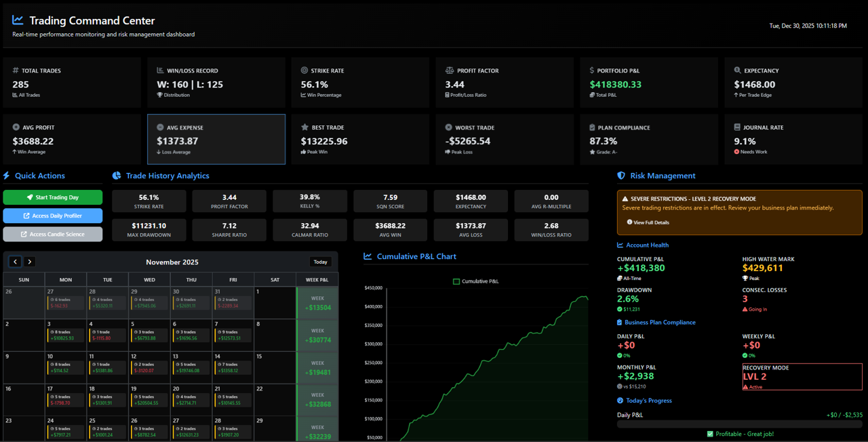Open Nov 7 entry showing 9 trades

(233, 335)
